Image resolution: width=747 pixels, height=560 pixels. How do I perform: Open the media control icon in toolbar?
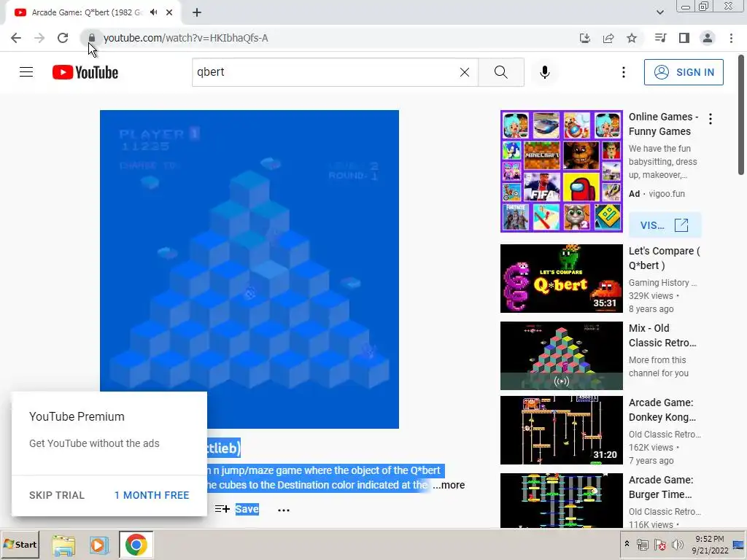tap(660, 38)
